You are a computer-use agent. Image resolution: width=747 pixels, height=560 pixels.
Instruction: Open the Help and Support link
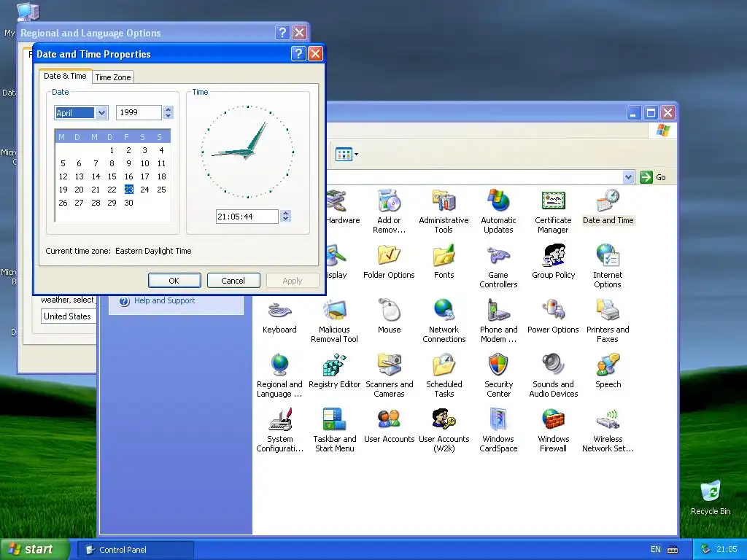coord(164,300)
